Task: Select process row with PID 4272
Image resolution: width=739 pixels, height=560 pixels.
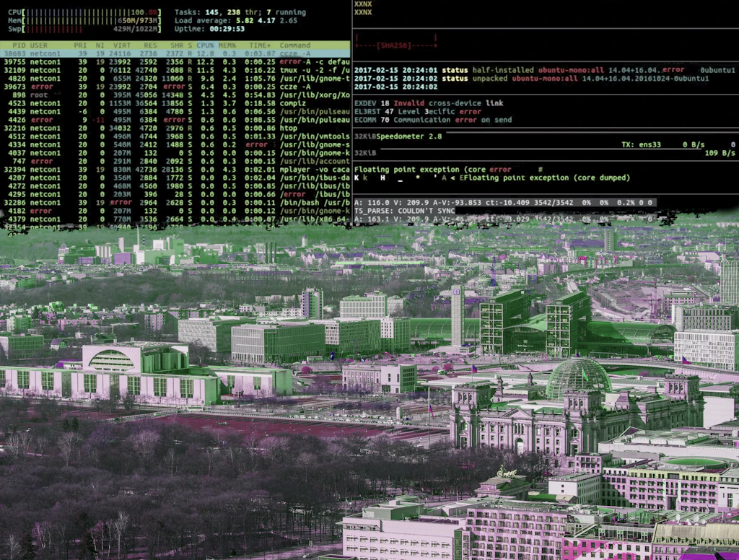Action: click(175, 186)
